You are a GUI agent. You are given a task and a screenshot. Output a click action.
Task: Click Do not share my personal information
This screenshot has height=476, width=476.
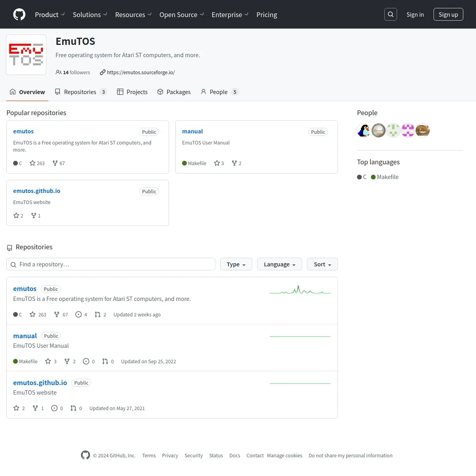point(351,456)
